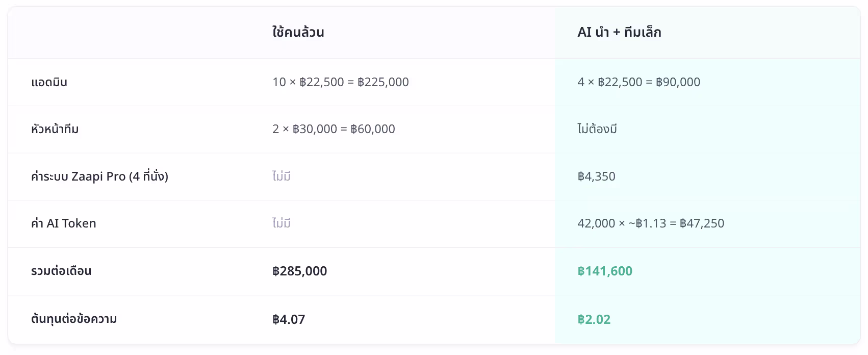Click the ไม่ต้องมี cell
Screen dimensions: 868x355
pyautogui.click(x=597, y=129)
